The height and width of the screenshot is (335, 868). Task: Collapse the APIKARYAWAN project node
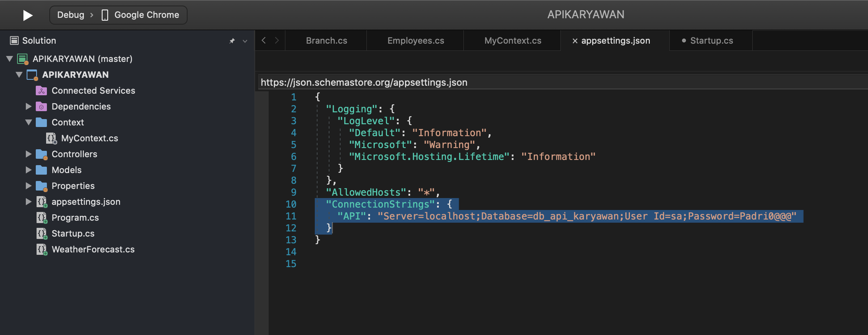tap(19, 75)
